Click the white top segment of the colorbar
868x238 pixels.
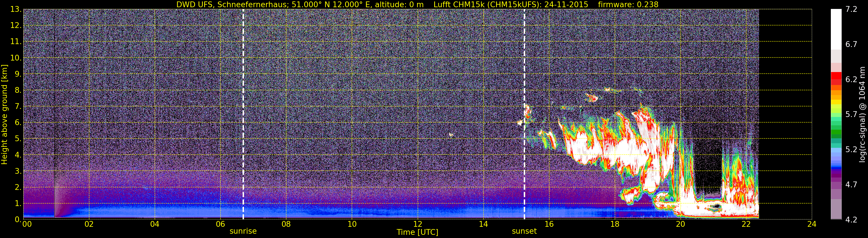[x=836, y=29]
